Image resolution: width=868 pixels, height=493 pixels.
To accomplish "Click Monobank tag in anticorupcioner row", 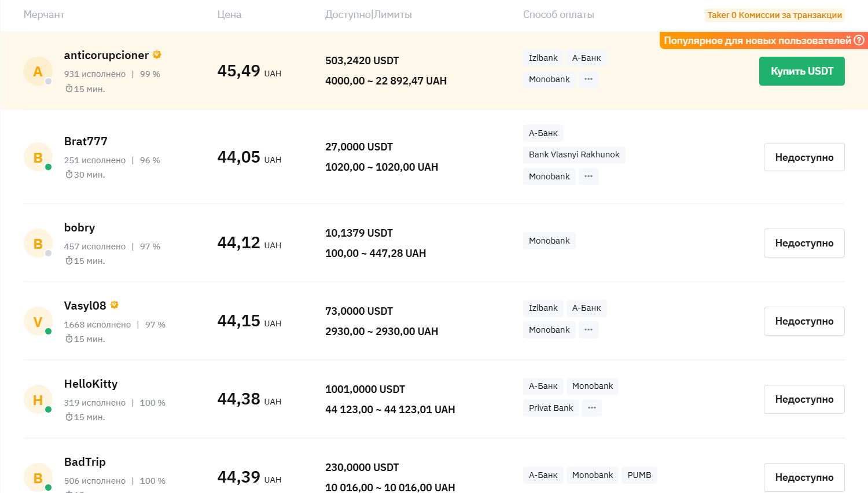I will coord(549,79).
